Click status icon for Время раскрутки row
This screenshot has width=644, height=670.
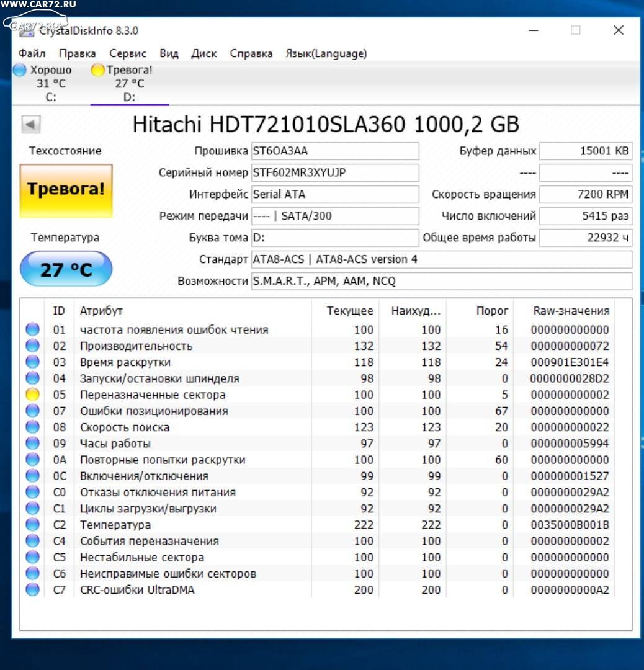point(32,362)
